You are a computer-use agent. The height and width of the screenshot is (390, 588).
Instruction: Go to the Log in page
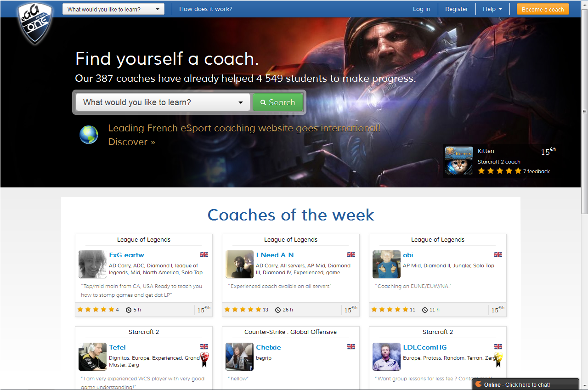click(421, 9)
